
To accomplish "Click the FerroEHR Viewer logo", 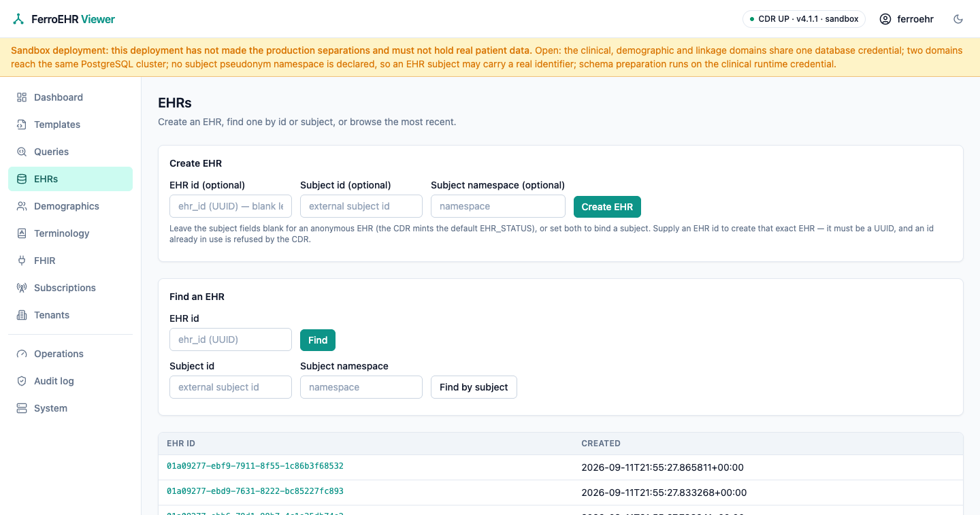I will click(x=64, y=19).
